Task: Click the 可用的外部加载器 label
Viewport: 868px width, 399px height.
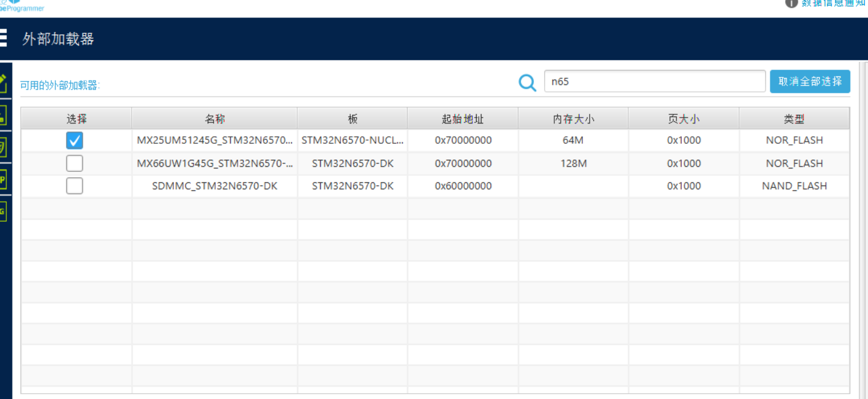Action: (x=60, y=85)
